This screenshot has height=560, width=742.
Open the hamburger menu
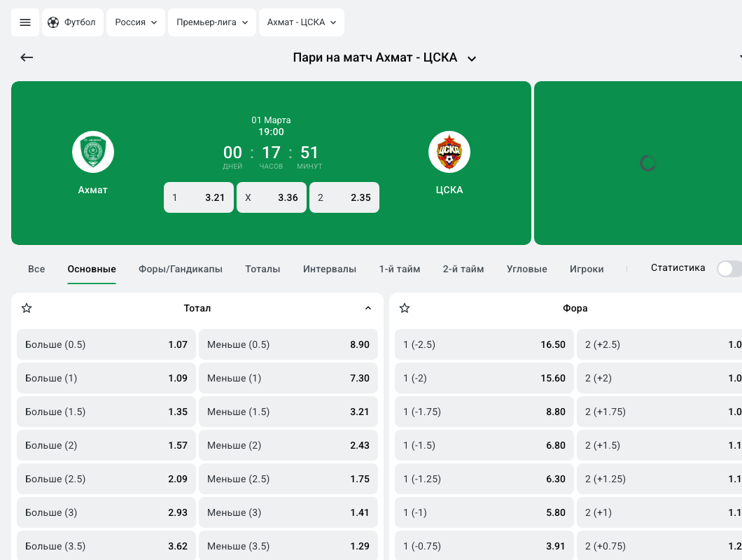coord(25,22)
